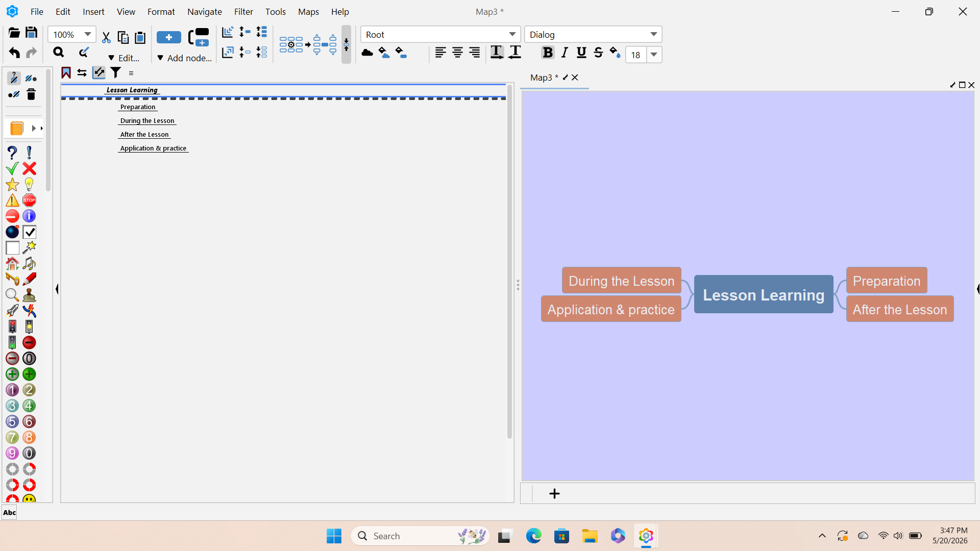Viewport: 980px width, 551px height.
Task: Open the Dialog font family dropdown
Action: click(653, 34)
